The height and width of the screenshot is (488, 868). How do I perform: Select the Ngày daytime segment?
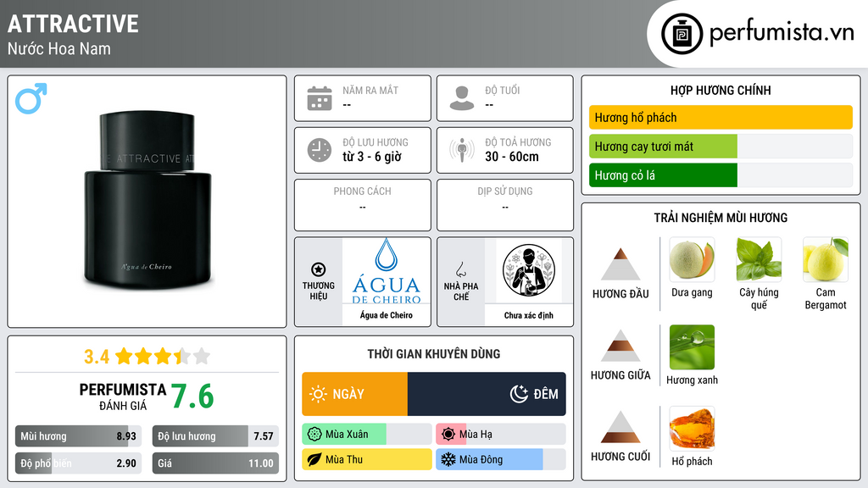tap(355, 394)
